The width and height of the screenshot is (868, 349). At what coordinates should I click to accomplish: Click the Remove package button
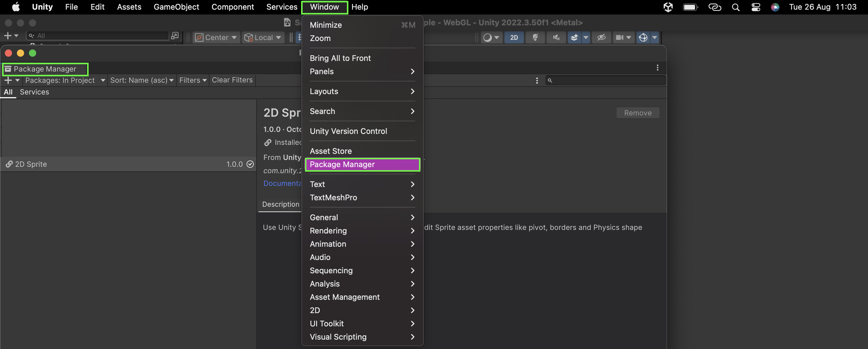point(637,113)
